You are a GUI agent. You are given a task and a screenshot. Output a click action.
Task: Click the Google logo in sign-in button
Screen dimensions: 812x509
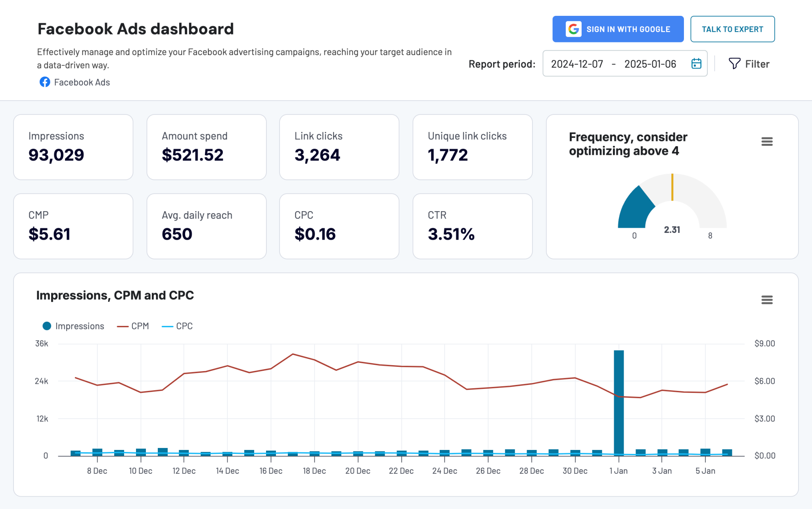tap(574, 29)
